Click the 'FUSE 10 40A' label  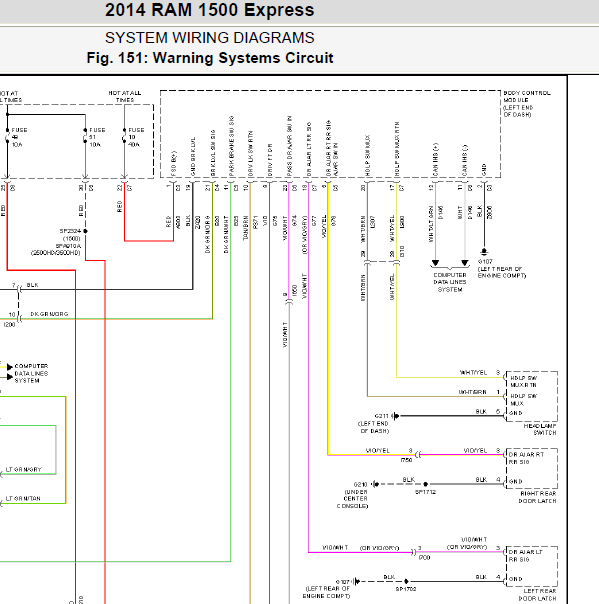coord(136,137)
